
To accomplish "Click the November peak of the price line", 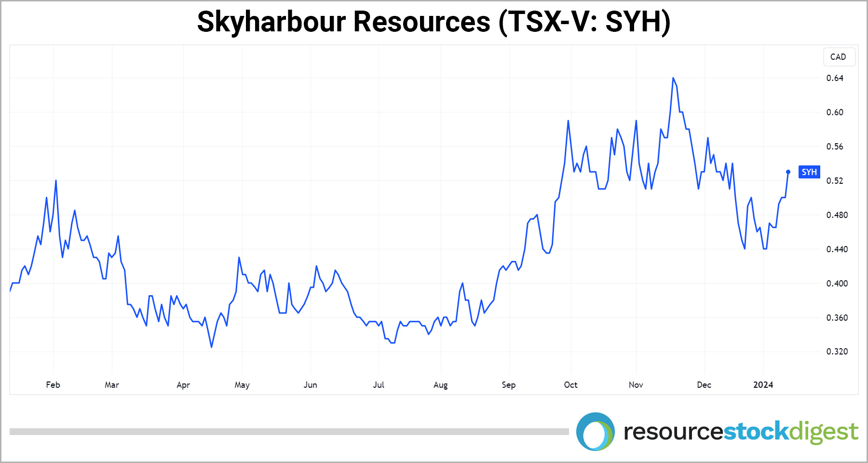I will [673, 78].
